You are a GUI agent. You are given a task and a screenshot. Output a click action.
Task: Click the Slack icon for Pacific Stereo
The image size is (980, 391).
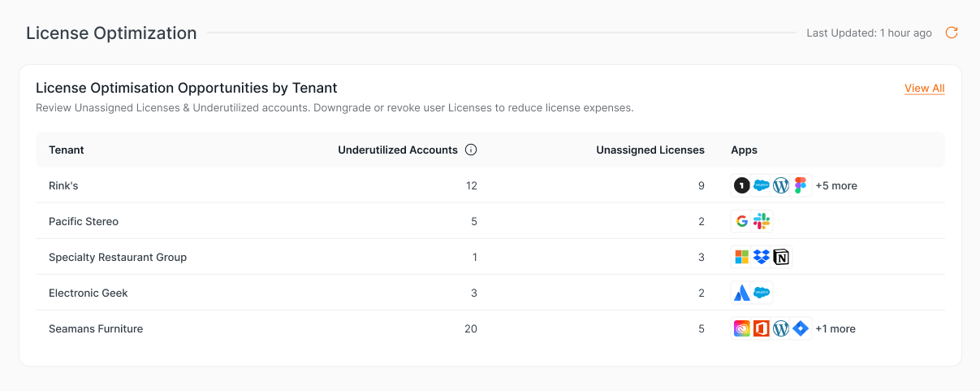(x=761, y=221)
